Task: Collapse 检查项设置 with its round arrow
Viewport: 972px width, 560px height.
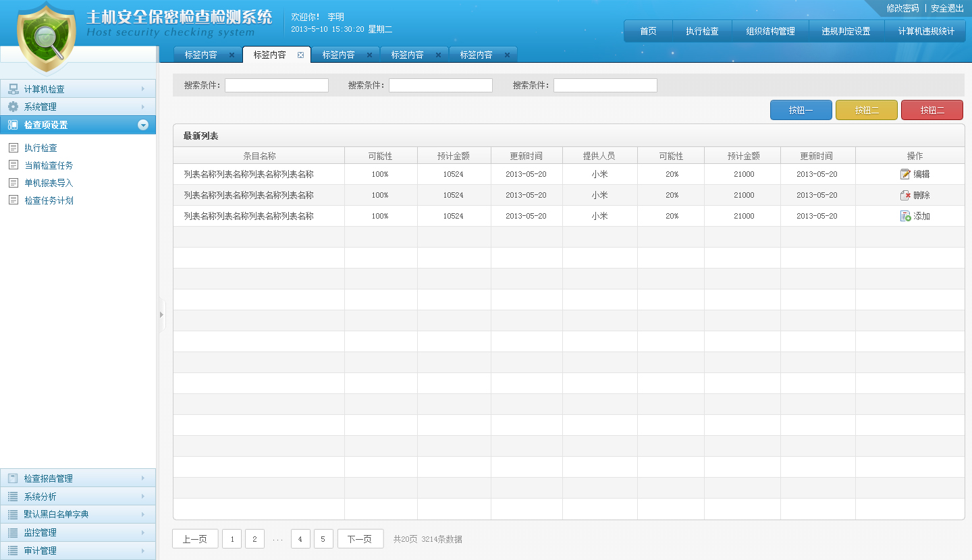Action: 142,125
